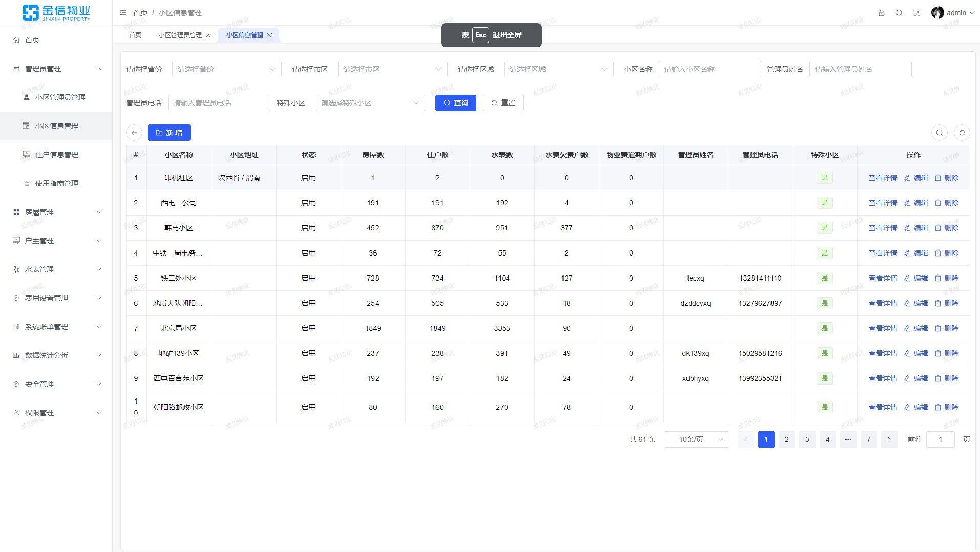
Task: Click the 重置 reset button
Action: [x=503, y=103]
